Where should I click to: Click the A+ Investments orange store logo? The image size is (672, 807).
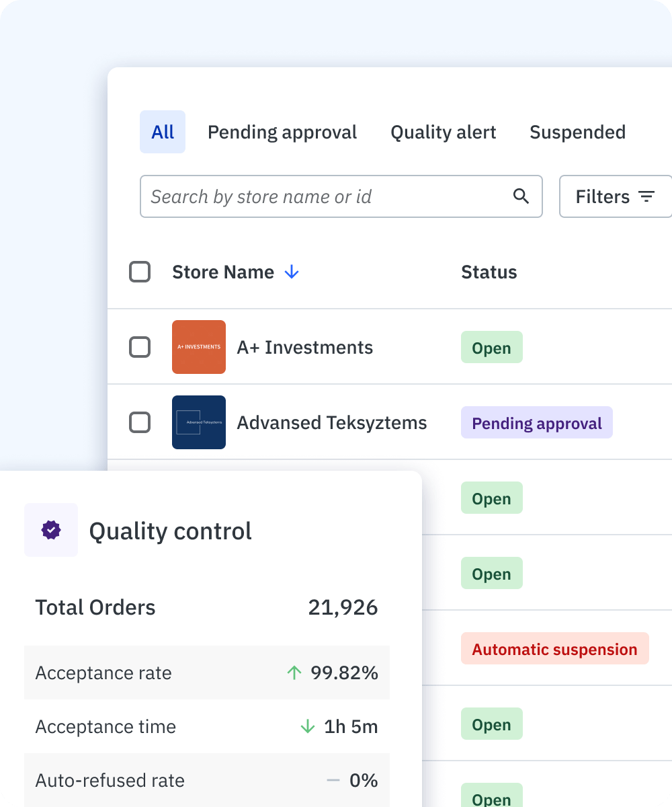click(x=199, y=347)
